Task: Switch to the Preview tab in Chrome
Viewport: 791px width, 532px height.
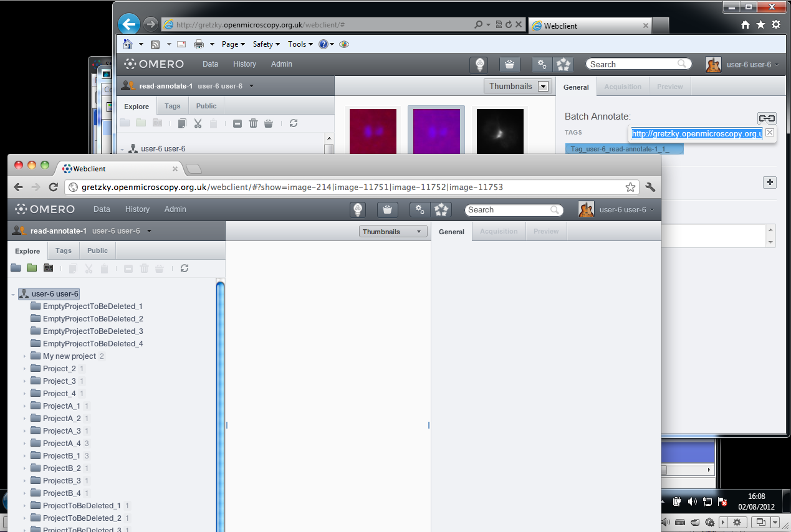Action: coord(546,231)
